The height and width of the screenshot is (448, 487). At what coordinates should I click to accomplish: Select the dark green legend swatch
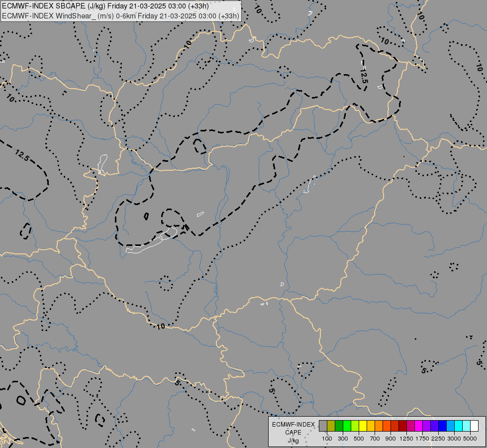click(x=339, y=426)
